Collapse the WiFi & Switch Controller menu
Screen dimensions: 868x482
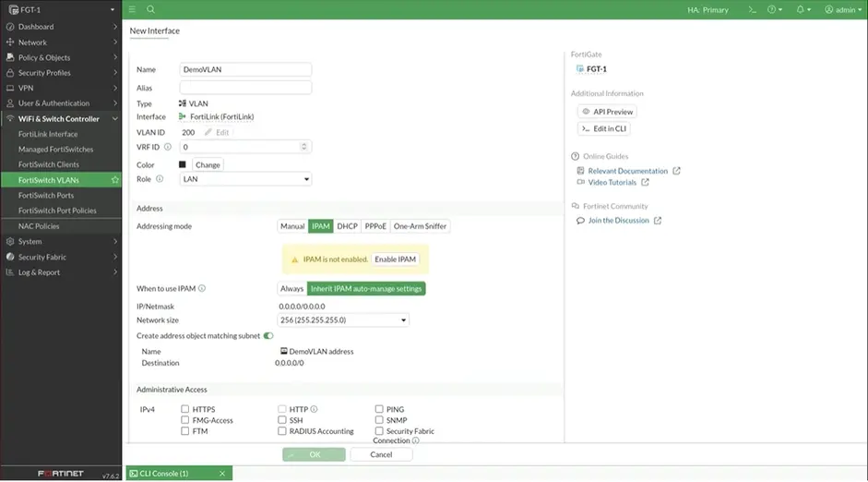coord(115,118)
